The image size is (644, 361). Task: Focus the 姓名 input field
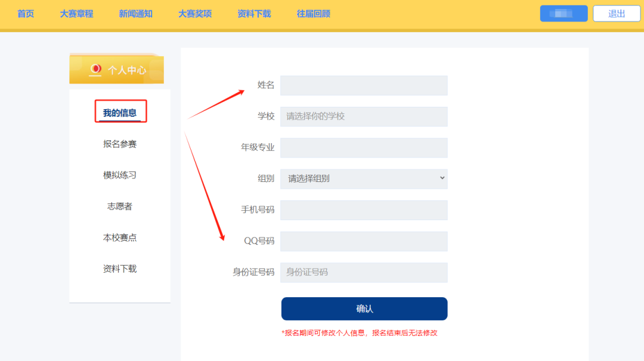364,85
